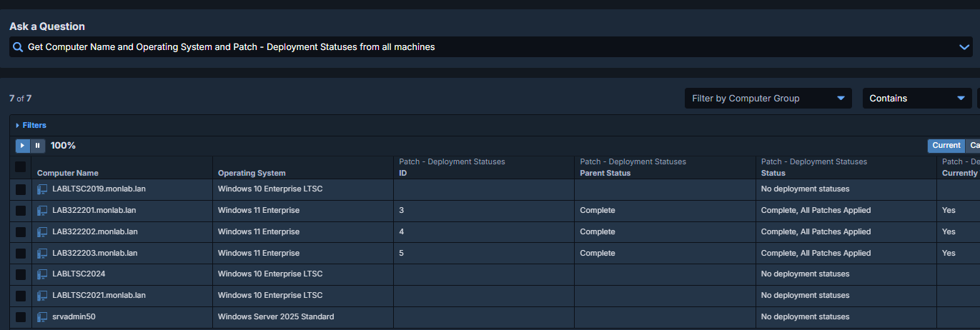
Task: Expand the Ask a Question history chevron
Action: tap(964, 47)
